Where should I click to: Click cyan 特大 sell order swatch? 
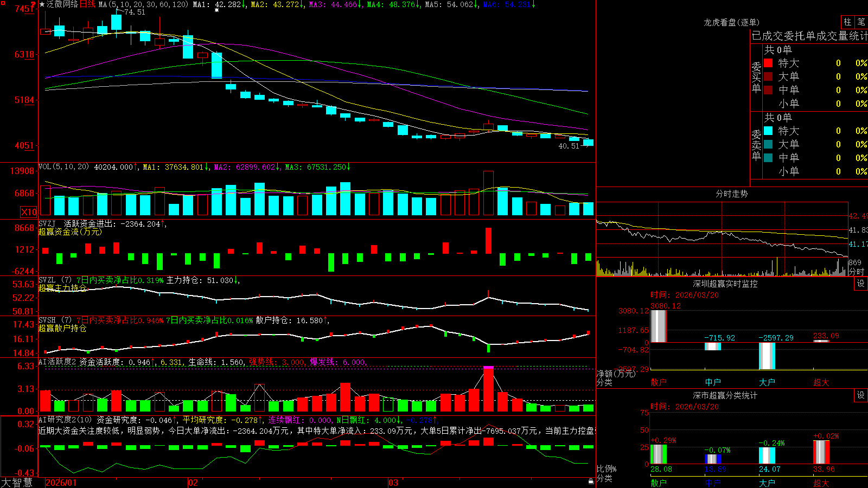click(x=768, y=131)
